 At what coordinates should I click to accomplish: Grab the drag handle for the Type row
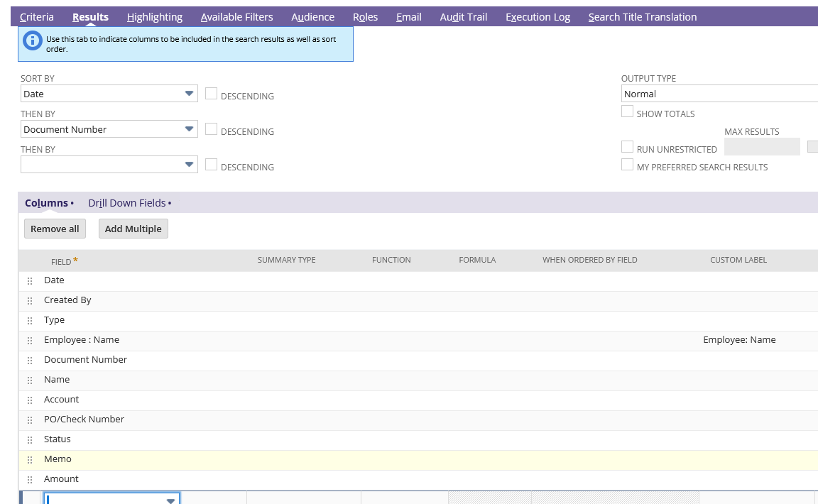30,320
